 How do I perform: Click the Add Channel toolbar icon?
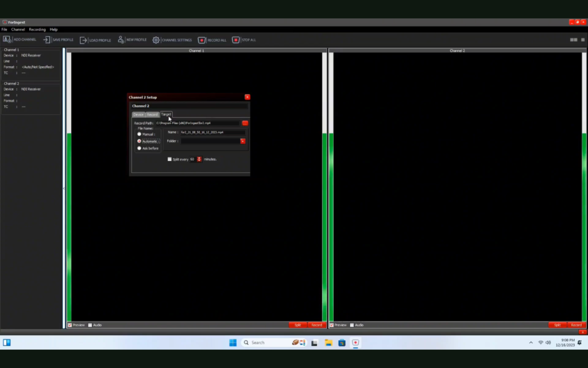[7, 40]
